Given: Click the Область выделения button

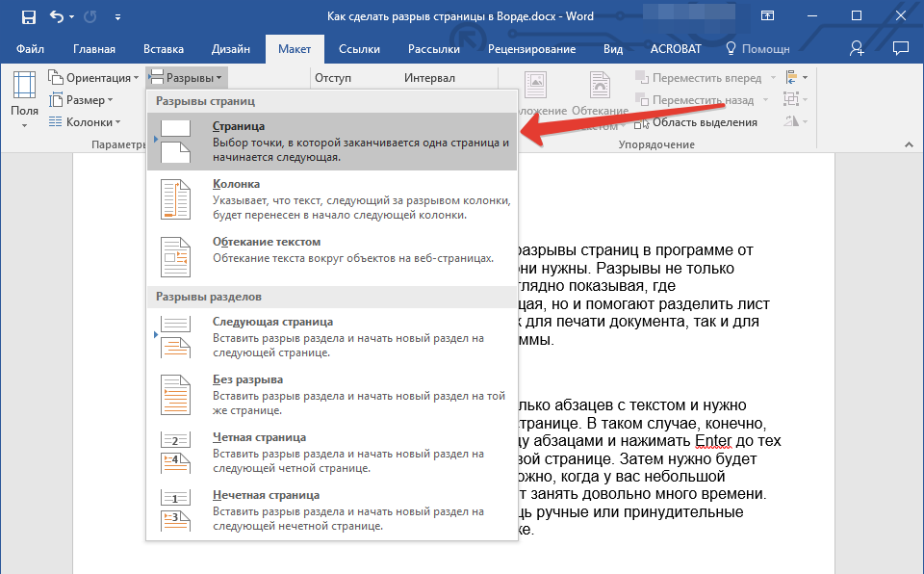Looking at the screenshot, I should point(696,122).
